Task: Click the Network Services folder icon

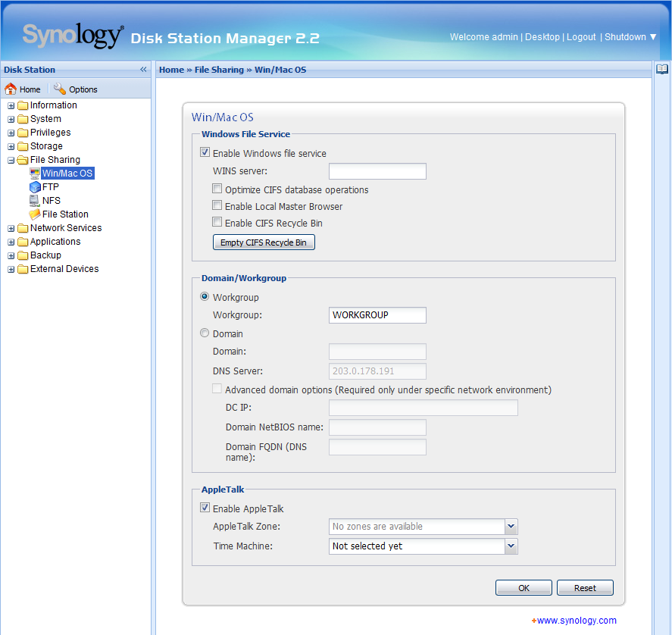Action: click(x=23, y=228)
